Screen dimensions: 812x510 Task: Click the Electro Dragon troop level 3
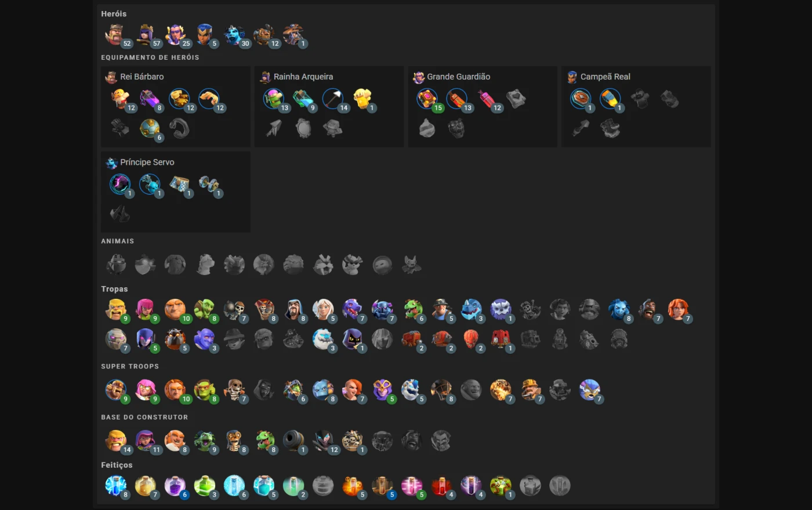pyautogui.click(x=472, y=310)
